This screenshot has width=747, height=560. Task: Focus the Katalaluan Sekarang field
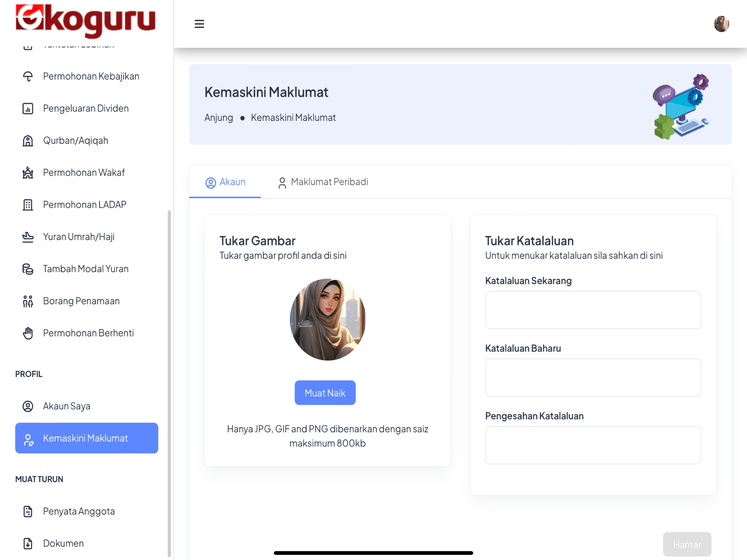(593, 310)
